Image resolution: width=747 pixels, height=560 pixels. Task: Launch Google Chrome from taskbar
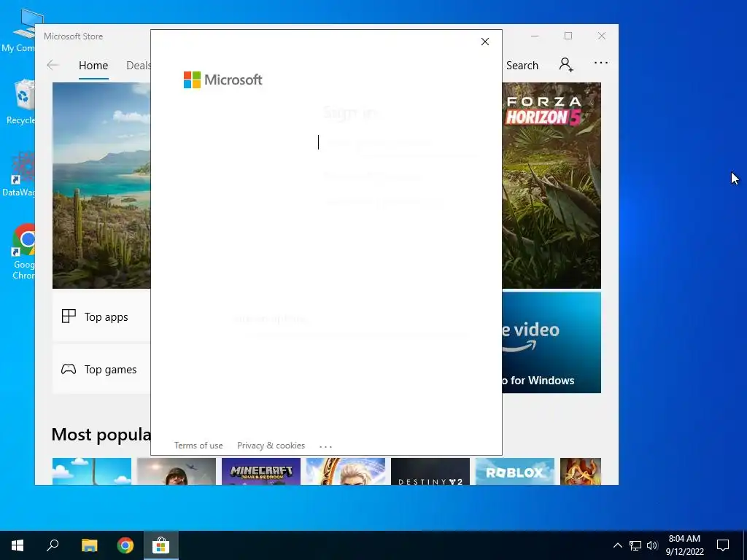pos(125,545)
